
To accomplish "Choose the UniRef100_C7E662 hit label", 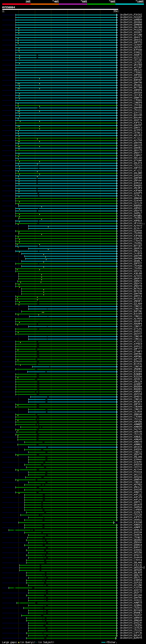I will pyautogui.click(x=131, y=72).
